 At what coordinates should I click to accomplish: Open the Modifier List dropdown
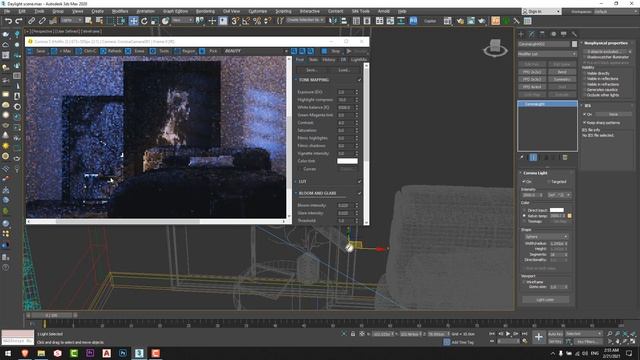(x=547, y=54)
